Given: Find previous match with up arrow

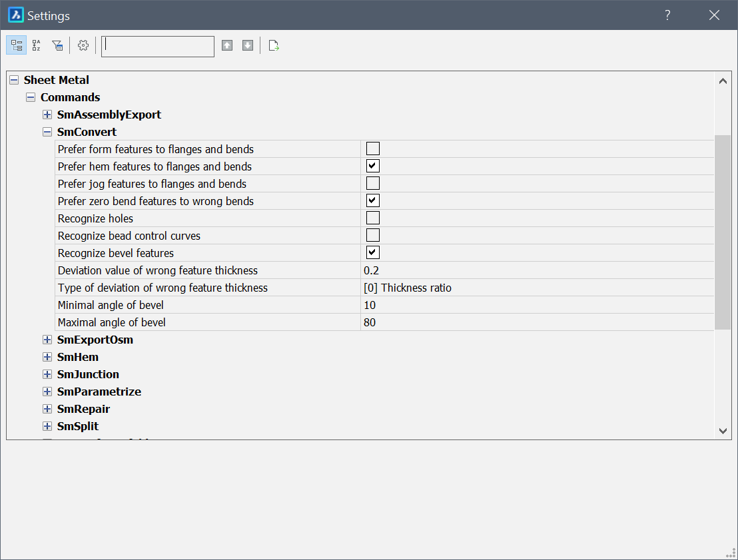Looking at the screenshot, I should coord(227,45).
